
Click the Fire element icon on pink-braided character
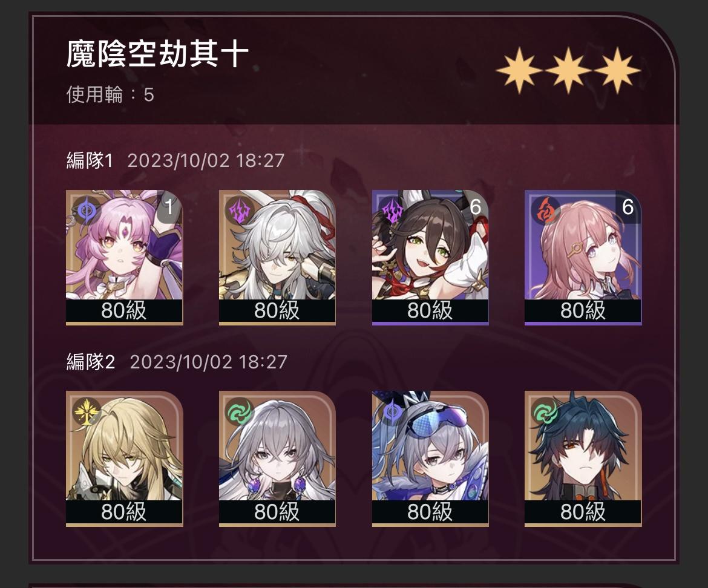click(x=545, y=211)
